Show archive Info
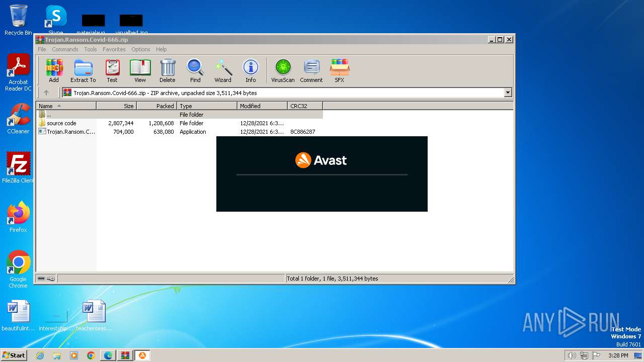This screenshot has height=362, width=644. pyautogui.click(x=251, y=70)
